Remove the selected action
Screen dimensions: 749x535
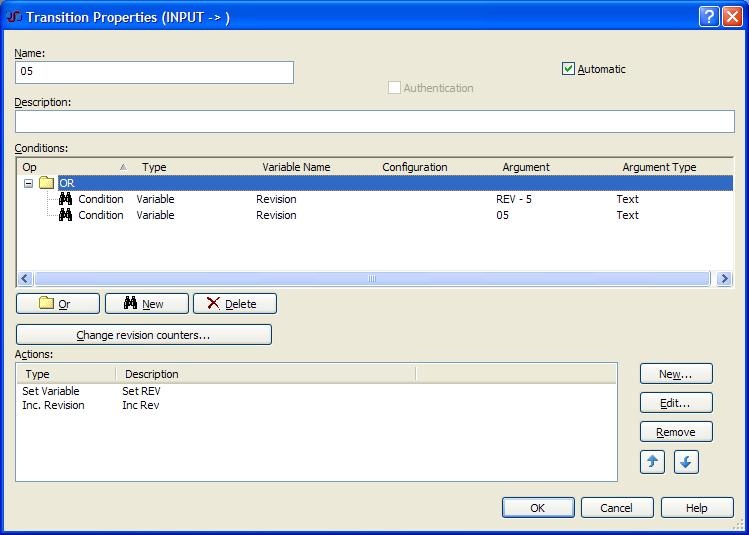pyautogui.click(x=676, y=432)
